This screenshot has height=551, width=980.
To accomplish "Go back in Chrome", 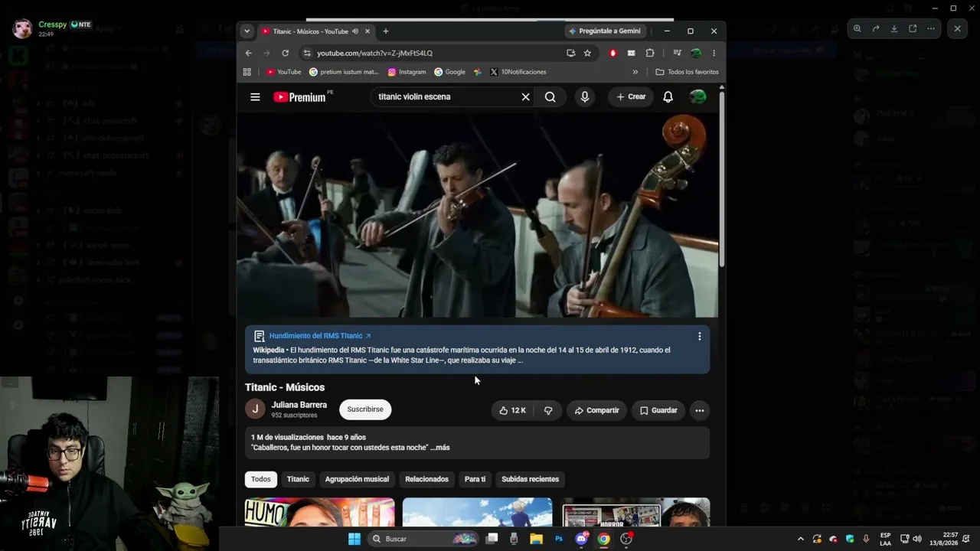I will pos(248,53).
